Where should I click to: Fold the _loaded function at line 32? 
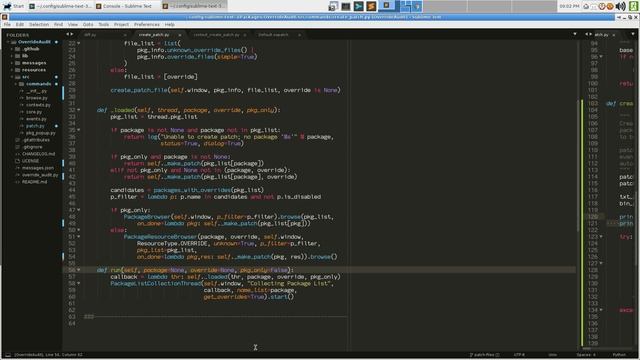79,110
